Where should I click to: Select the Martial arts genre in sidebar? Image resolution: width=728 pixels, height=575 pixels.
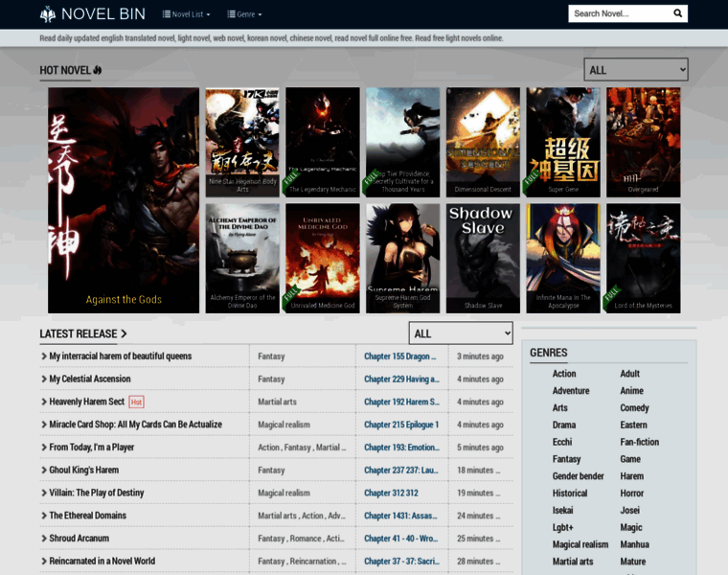click(x=573, y=562)
